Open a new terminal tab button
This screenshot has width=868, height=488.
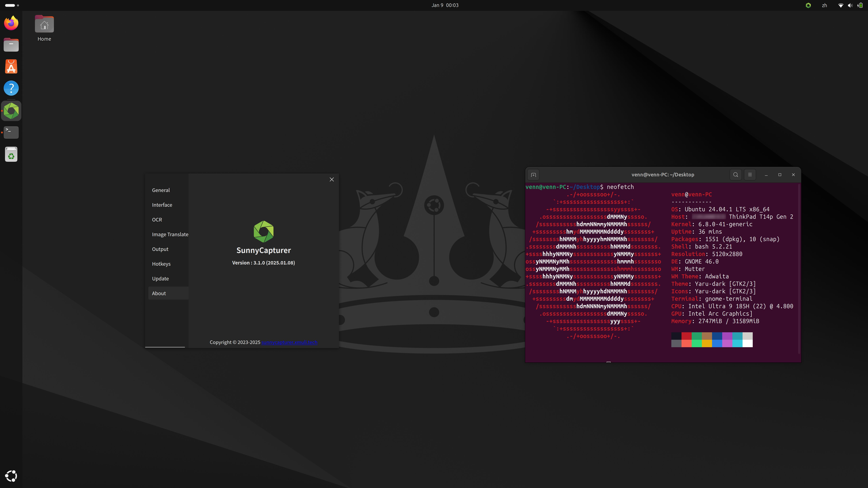click(x=533, y=175)
